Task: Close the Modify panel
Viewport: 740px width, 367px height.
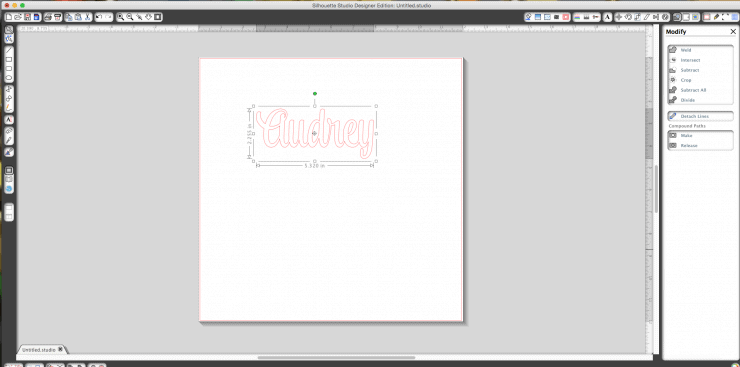Action: [x=733, y=32]
